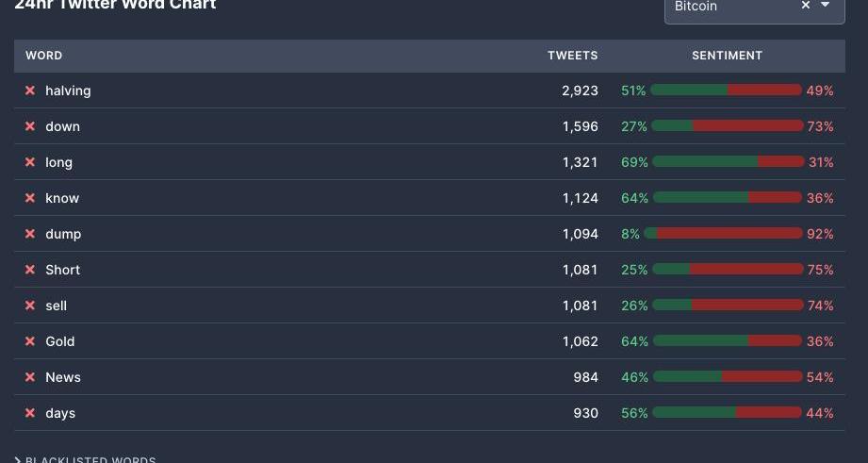Click the sentiment bar for 'halving'
Screen dimensions: 868x463
click(727, 91)
